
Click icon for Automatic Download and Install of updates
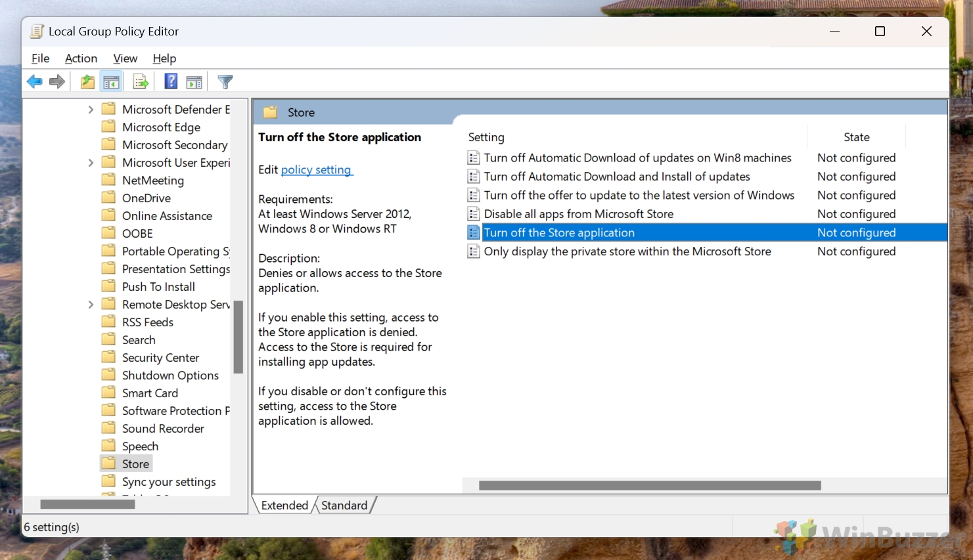click(x=474, y=177)
